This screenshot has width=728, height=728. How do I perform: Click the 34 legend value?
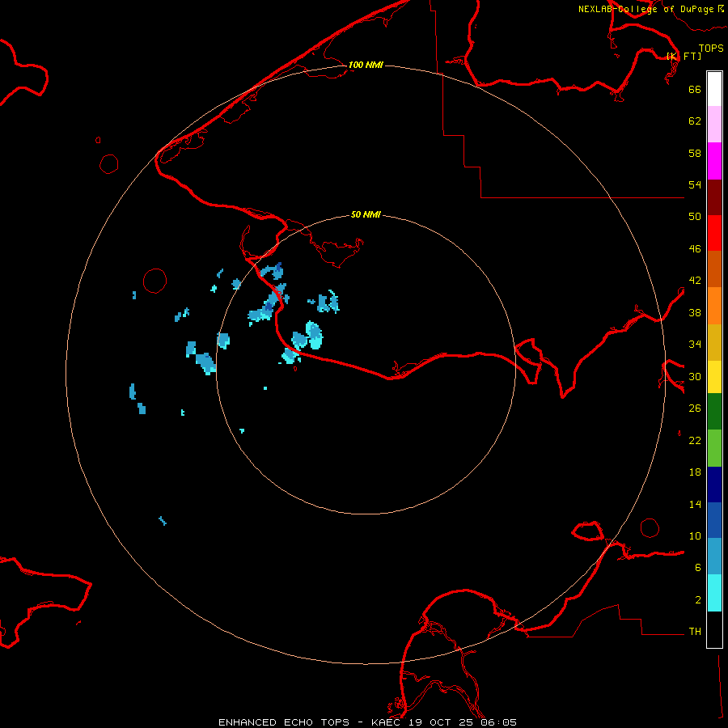coord(695,345)
